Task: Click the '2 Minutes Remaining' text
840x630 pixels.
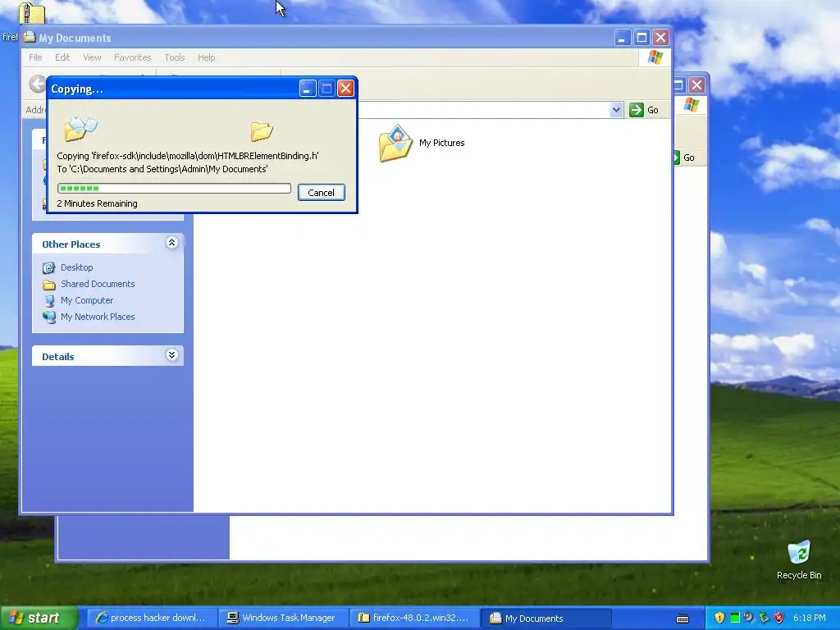Action: coord(97,203)
